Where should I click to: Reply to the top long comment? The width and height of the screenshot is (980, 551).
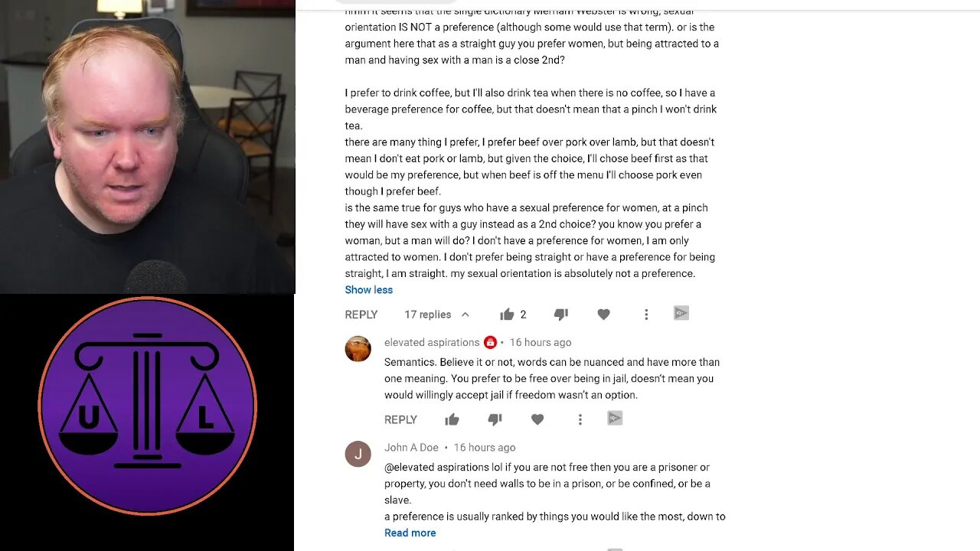pyautogui.click(x=361, y=315)
